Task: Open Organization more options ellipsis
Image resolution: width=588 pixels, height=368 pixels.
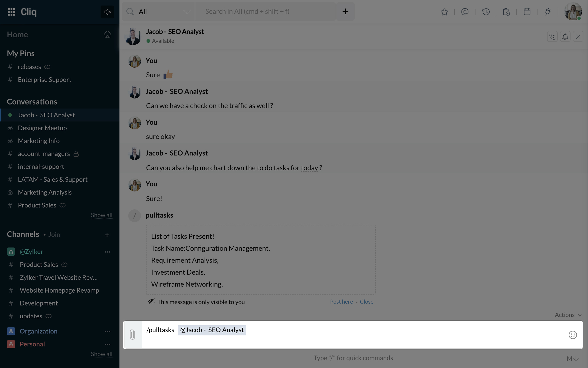Action: tap(107, 331)
